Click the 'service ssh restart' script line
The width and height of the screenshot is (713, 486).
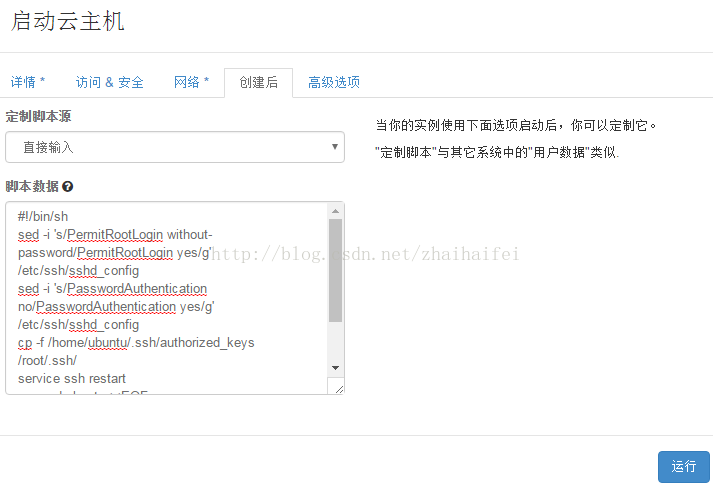pos(72,378)
